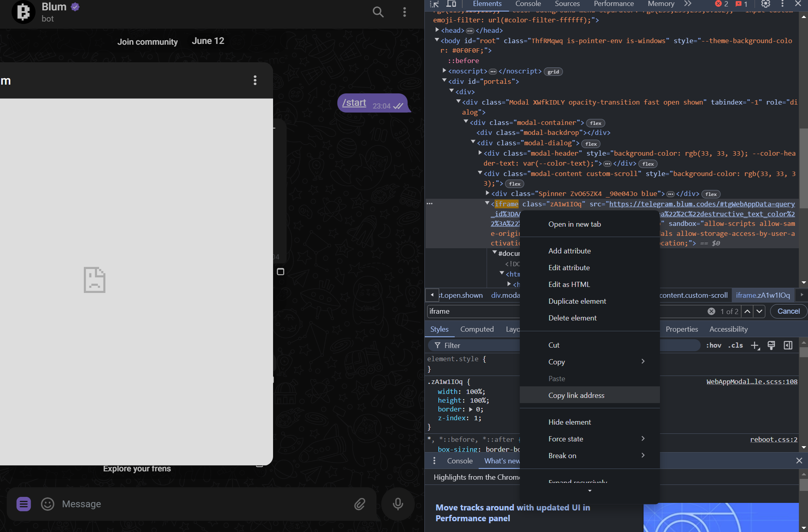Open the Blum chat options menu

pyautogui.click(x=404, y=12)
